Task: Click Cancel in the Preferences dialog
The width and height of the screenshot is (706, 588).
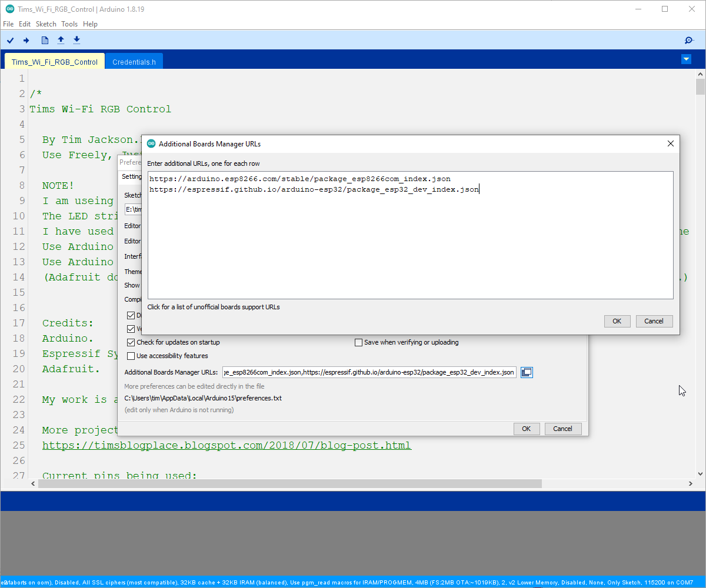Action: coord(563,429)
